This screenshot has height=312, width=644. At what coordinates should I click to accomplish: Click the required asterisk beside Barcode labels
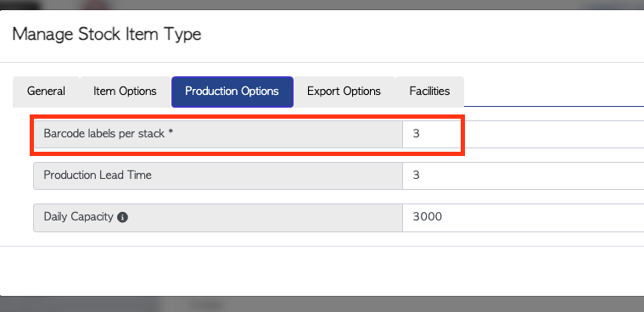[x=171, y=133]
